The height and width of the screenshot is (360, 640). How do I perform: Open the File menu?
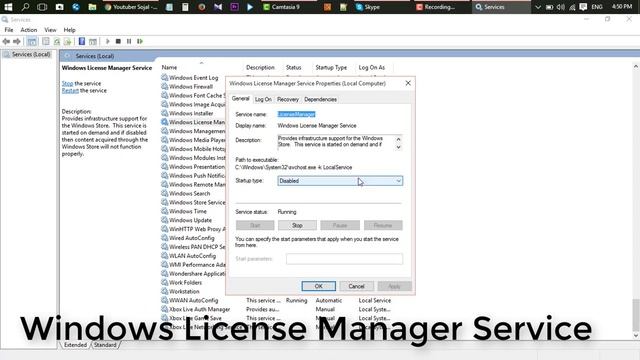(9, 30)
